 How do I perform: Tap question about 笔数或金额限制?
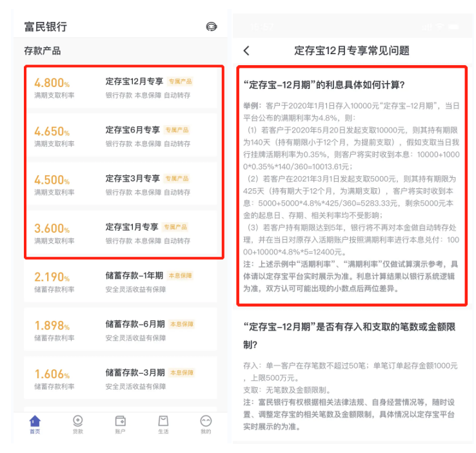tap(350, 335)
